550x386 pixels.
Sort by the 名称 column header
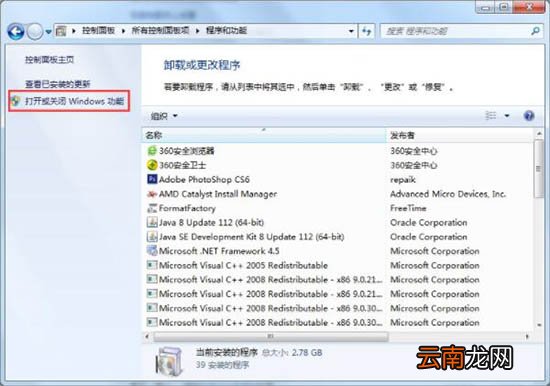tap(264, 135)
